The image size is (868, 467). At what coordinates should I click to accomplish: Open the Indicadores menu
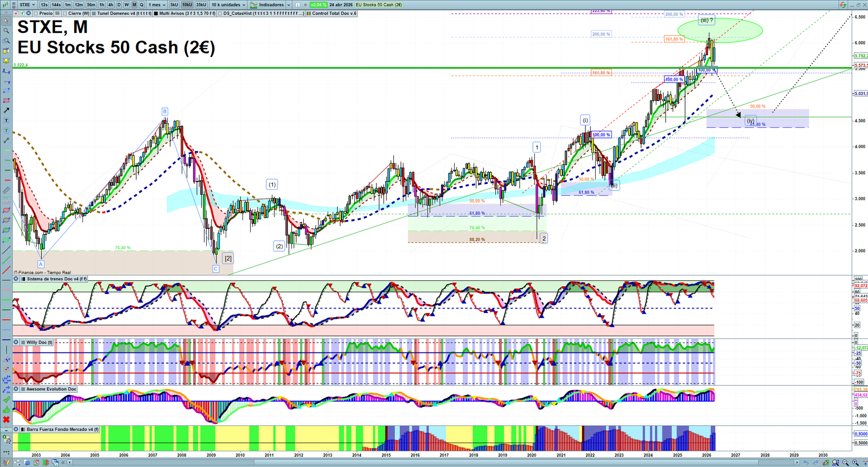(271, 5)
